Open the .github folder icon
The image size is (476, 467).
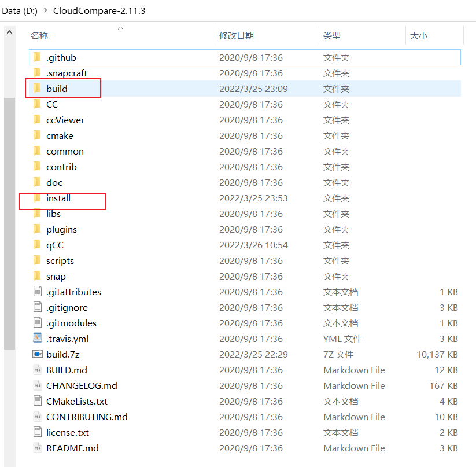tap(38, 57)
